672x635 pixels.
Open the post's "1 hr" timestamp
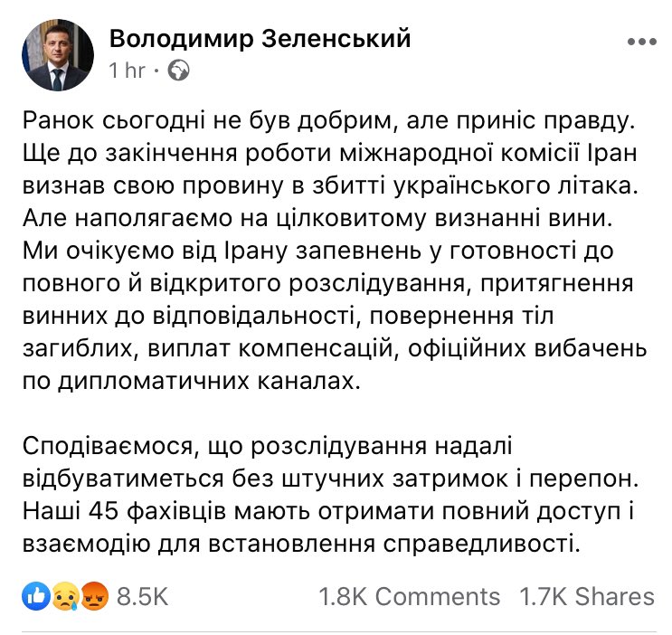127,71
